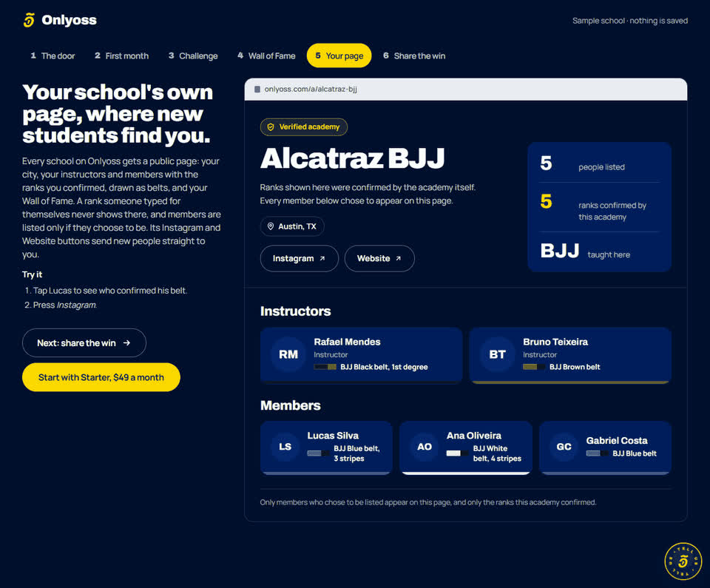Click Next: share the win button
Viewport: 710px width, 588px height.
[x=84, y=343]
